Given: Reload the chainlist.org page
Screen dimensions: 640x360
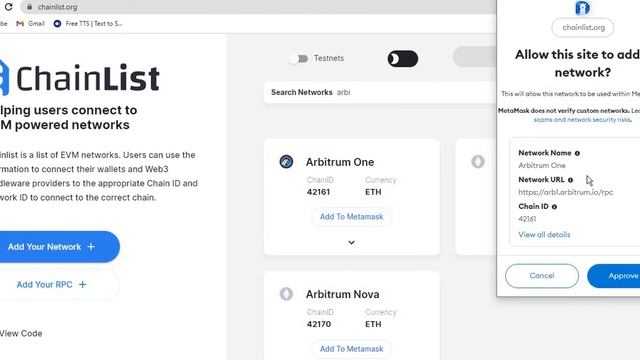Looking at the screenshot, I should [8, 7].
